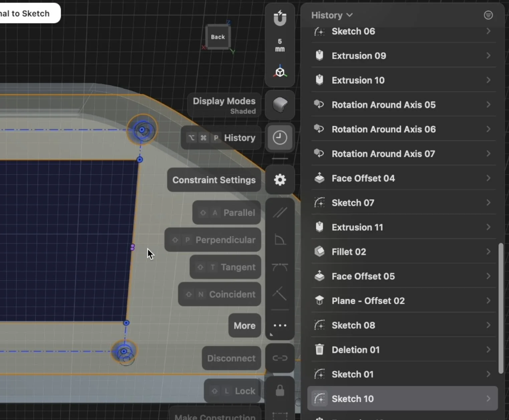
Task: Select the Disconnect chain icon
Action: click(280, 358)
